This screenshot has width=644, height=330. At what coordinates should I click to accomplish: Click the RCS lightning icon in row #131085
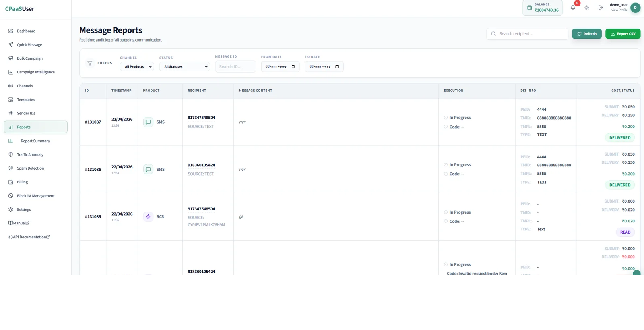pos(148,217)
